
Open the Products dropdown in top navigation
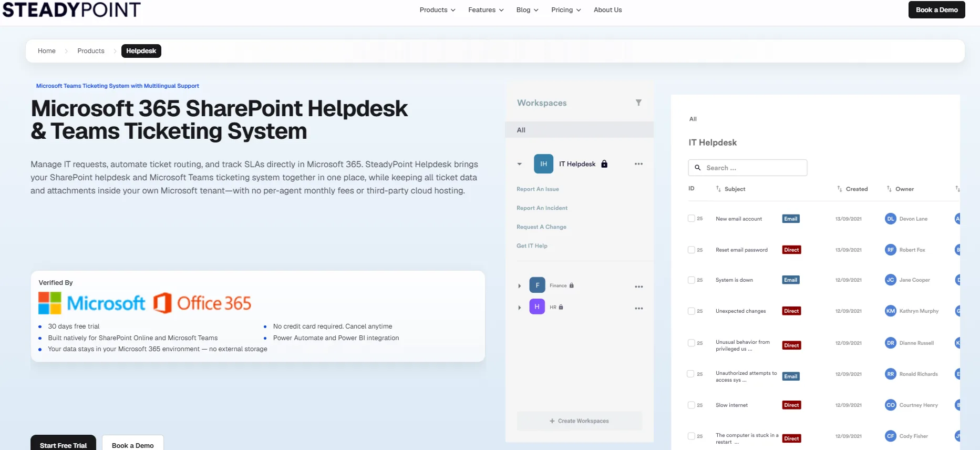point(437,10)
